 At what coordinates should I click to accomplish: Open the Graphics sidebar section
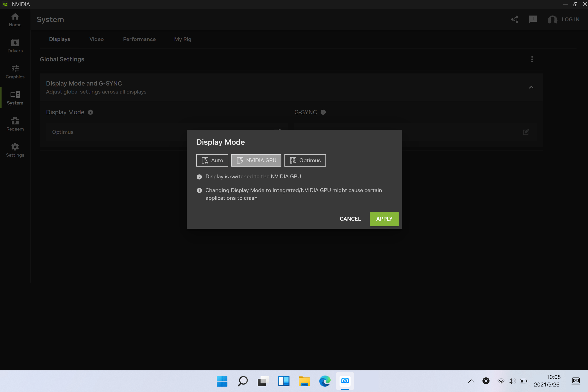point(15,72)
